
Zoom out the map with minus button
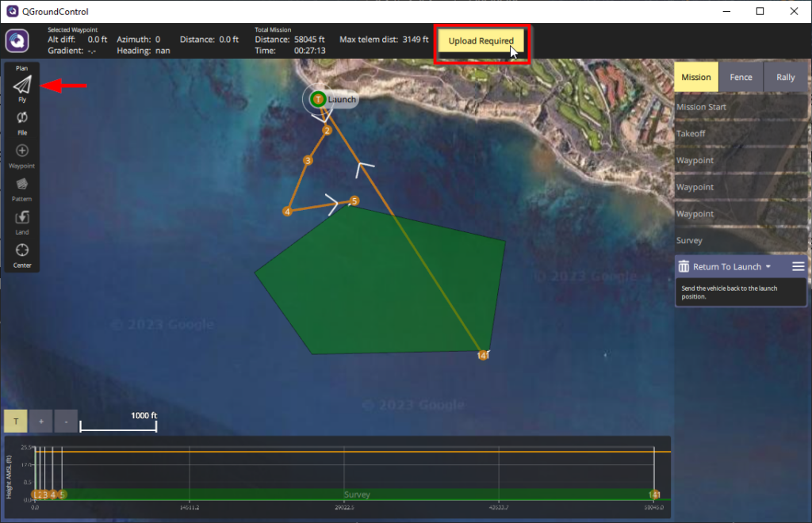[x=66, y=421]
